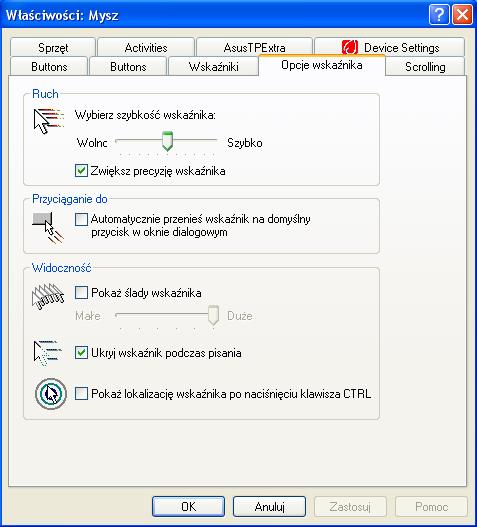Uncheck Ukryj wskaźnik podczas pisania
Screen dimensions: 477x527
tap(81, 353)
